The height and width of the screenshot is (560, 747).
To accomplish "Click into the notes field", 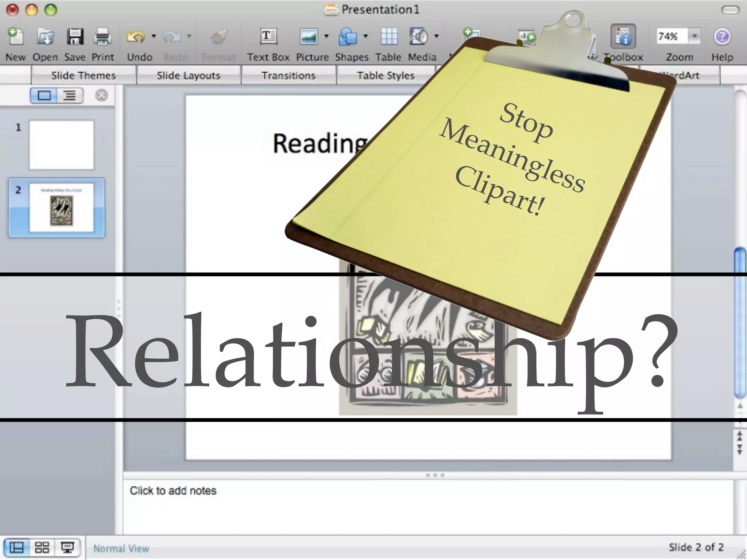I will (x=427, y=507).
